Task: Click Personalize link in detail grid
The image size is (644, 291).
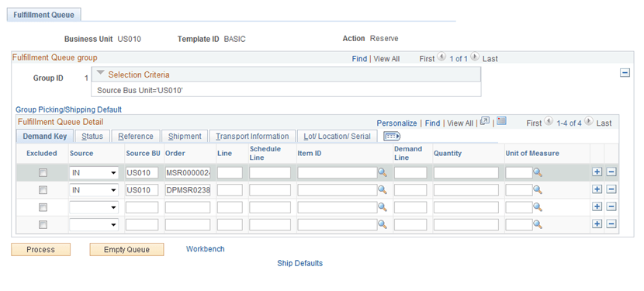Action: pyautogui.click(x=396, y=123)
